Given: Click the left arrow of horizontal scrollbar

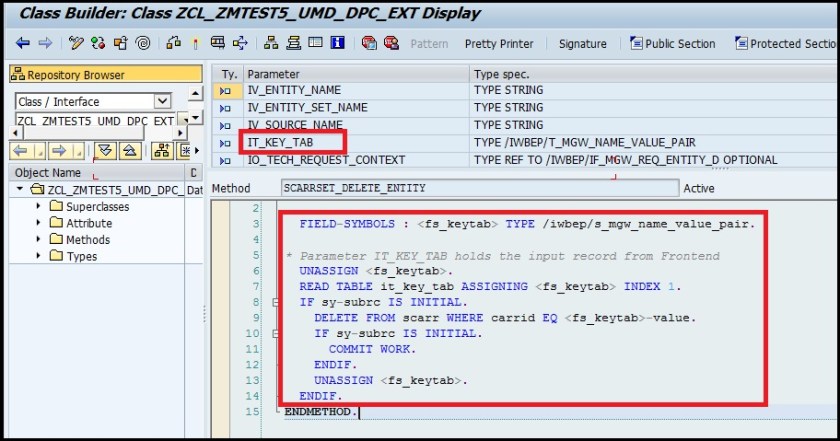Looking at the screenshot, I should coord(16,133).
